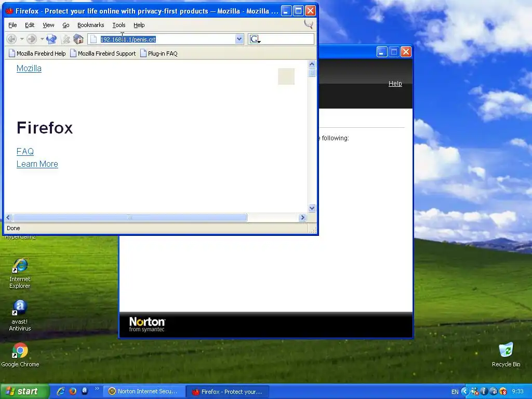The width and height of the screenshot is (532, 399).
Task: Launch Internet Explorer from Quick Launch
Action: [61, 391]
